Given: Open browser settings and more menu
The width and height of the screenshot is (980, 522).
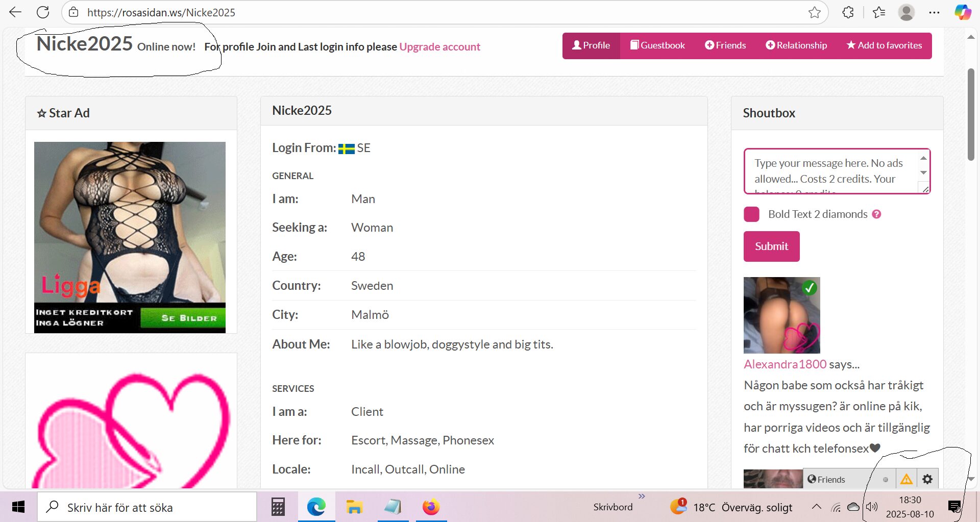Looking at the screenshot, I should [x=934, y=12].
